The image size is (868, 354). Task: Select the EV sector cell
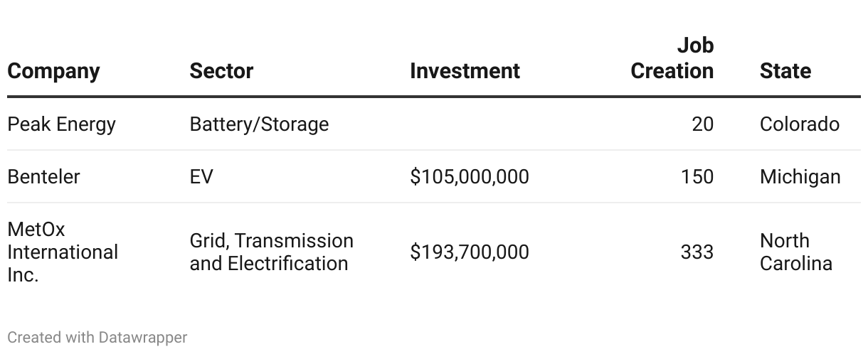click(x=201, y=176)
